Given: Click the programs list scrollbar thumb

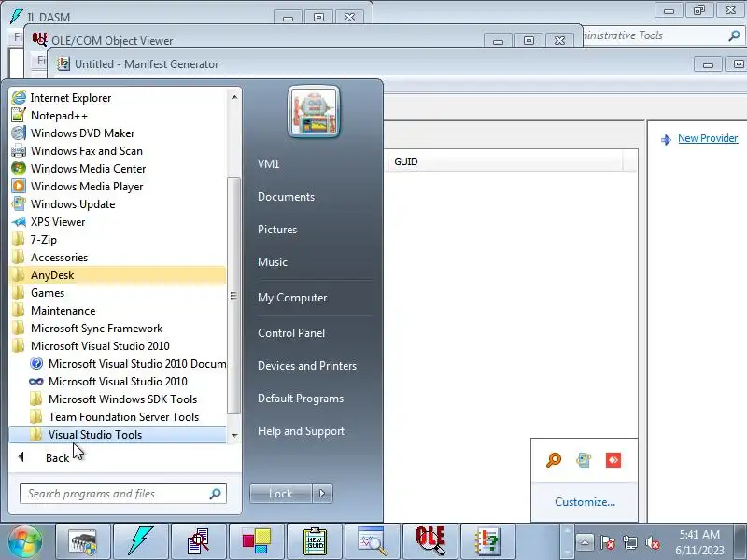Looking at the screenshot, I should (233, 296).
